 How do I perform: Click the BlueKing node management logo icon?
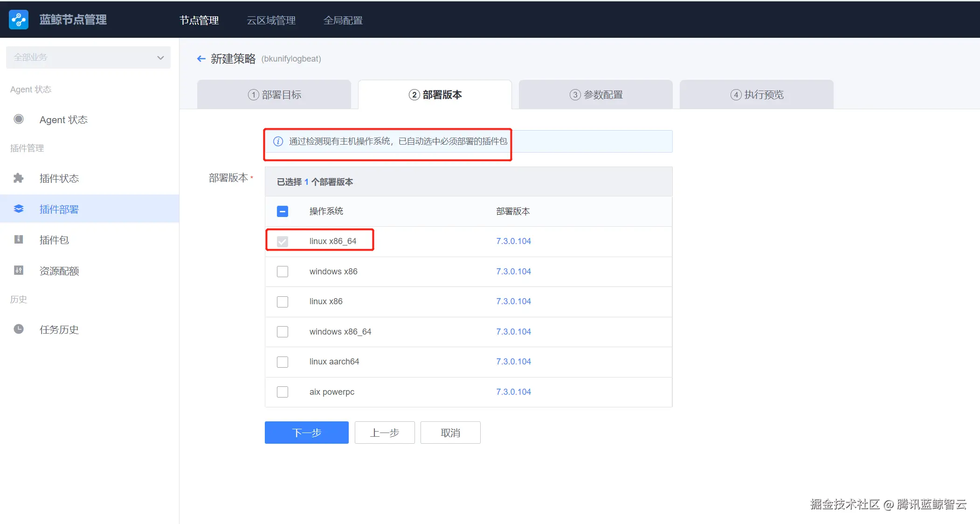(19, 20)
